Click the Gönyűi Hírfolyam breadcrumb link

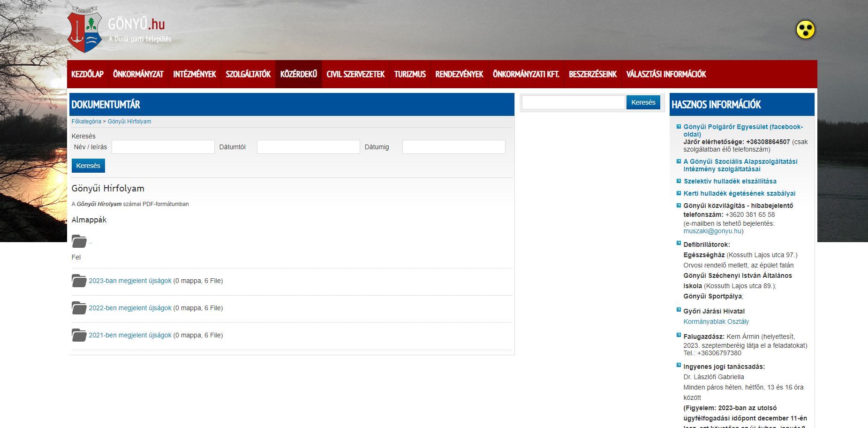tap(129, 122)
